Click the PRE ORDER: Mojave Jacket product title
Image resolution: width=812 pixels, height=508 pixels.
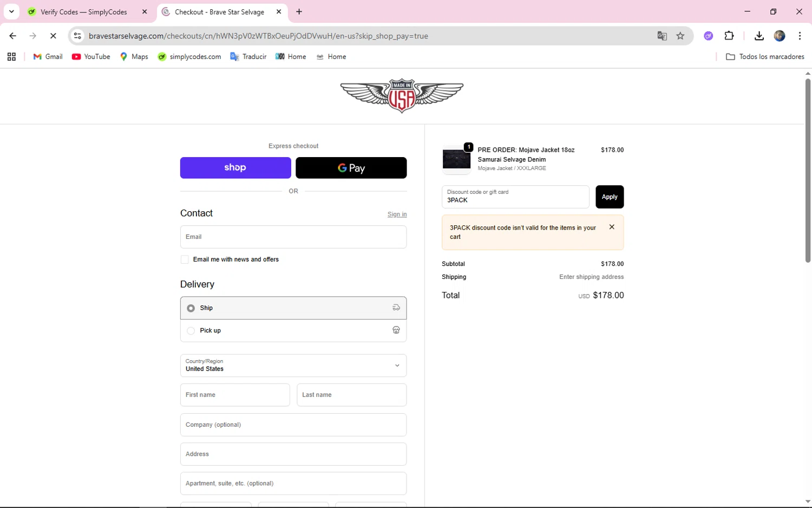pyautogui.click(x=526, y=154)
